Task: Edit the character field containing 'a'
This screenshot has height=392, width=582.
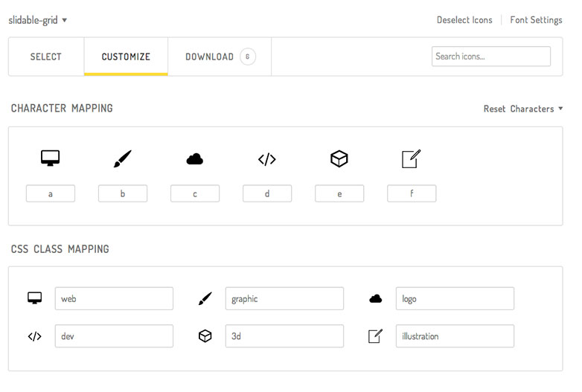Action: (x=51, y=193)
